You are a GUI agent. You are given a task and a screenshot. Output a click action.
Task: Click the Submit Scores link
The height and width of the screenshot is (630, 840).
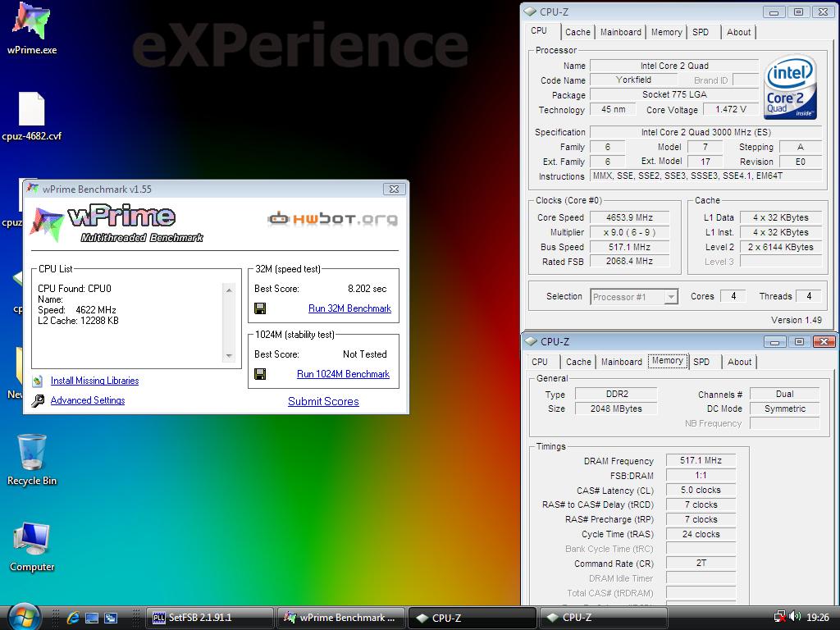(323, 401)
